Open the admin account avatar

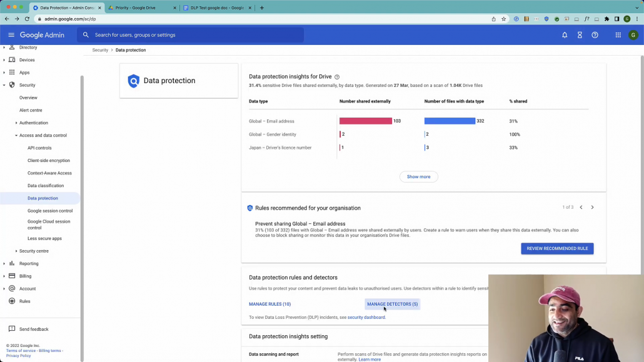(633, 35)
